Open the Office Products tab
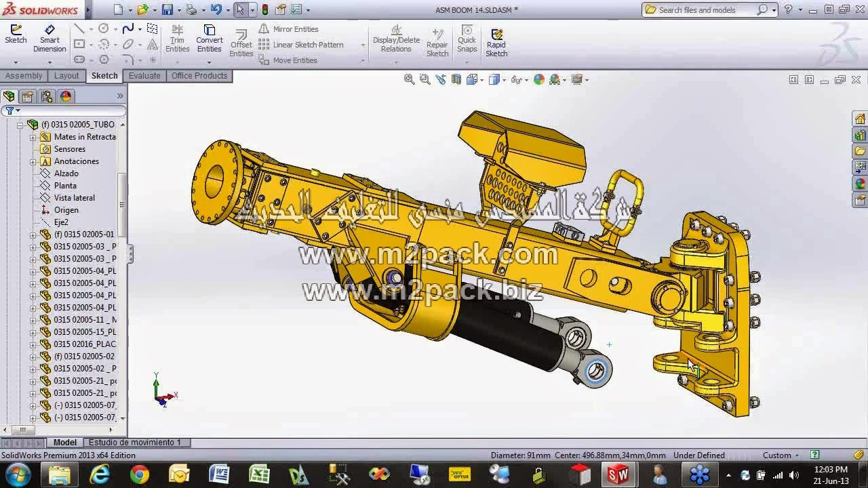 click(199, 76)
